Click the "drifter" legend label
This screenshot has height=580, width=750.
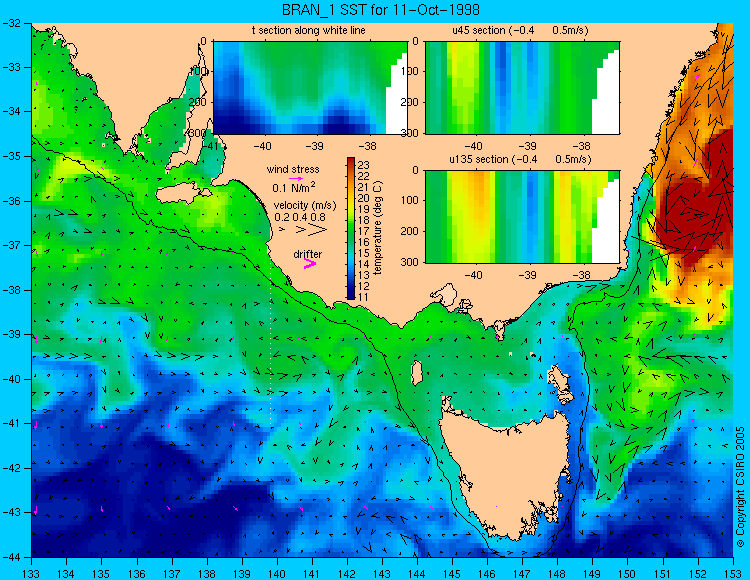point(308,254)
